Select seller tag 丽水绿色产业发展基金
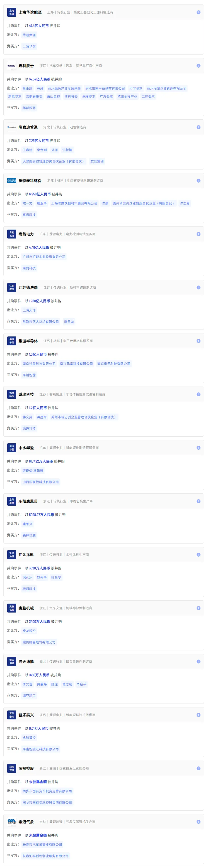 click(64, 88)
